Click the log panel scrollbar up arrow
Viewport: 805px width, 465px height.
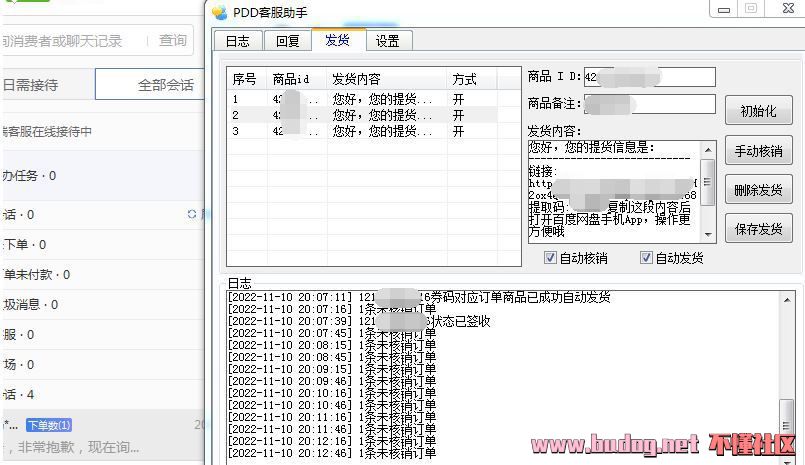point(787,300)
